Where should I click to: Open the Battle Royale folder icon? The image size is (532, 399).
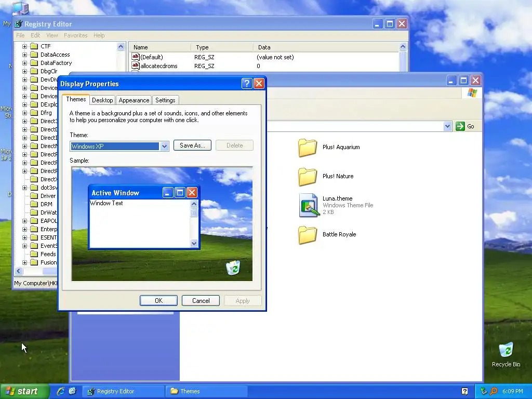tap(308, 235)
